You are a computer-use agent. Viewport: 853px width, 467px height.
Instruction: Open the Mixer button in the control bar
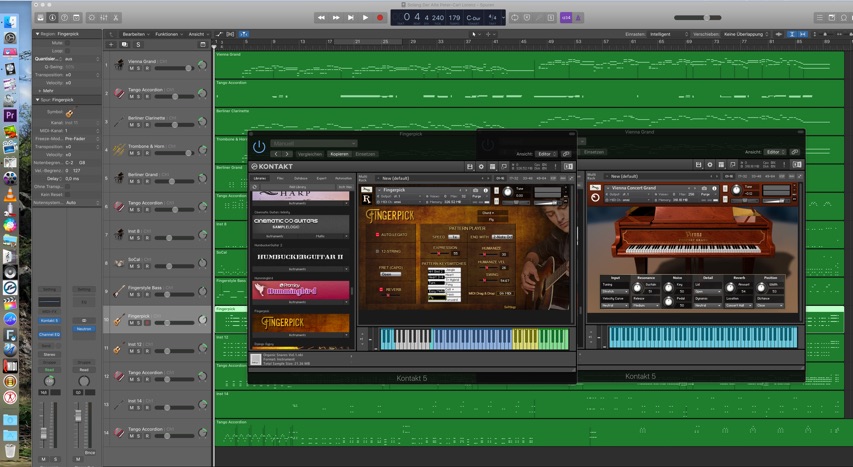click(103, 17)
